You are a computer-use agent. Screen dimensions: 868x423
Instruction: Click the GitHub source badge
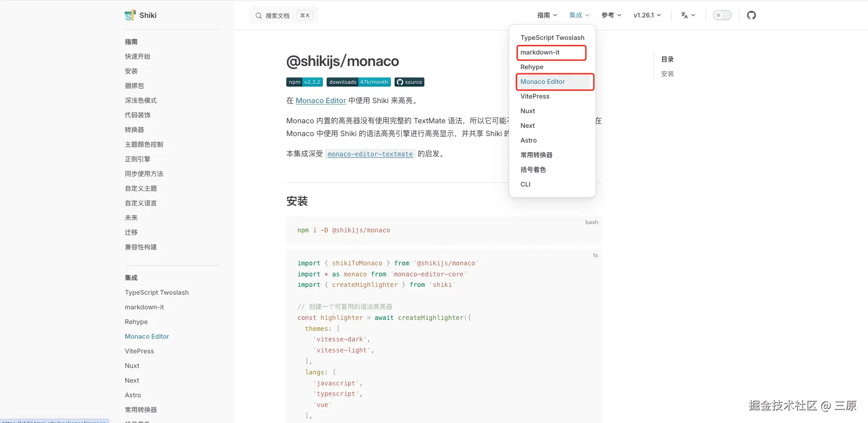click(409, 82)
